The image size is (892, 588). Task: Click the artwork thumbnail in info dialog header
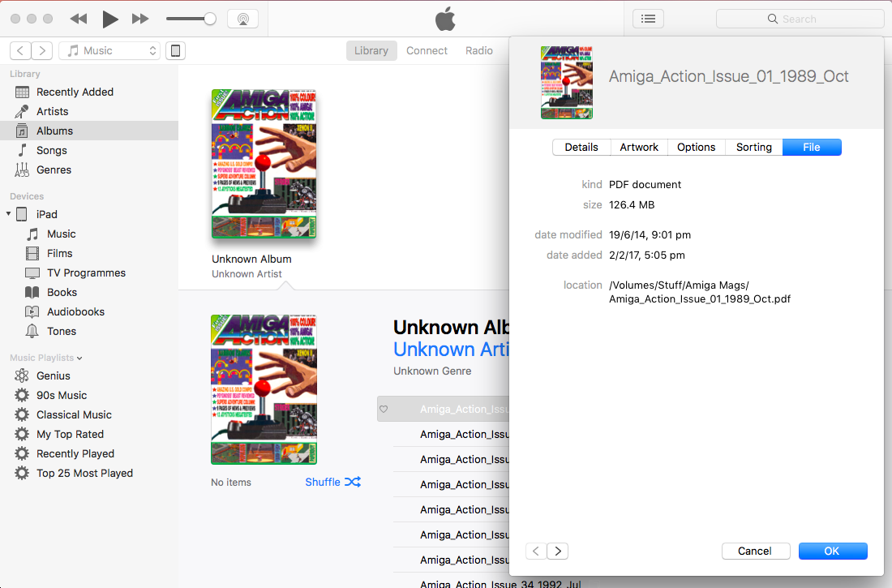(567, 83)
